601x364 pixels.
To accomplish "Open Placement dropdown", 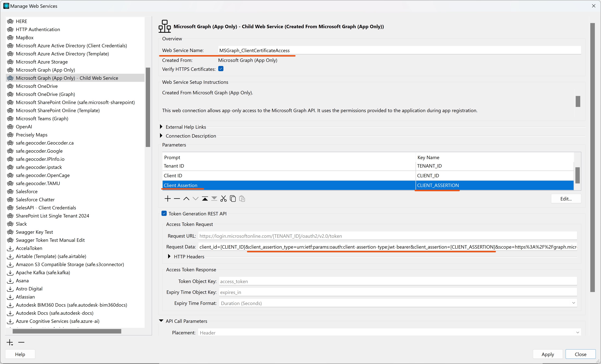I will click(x=390, y=333).
